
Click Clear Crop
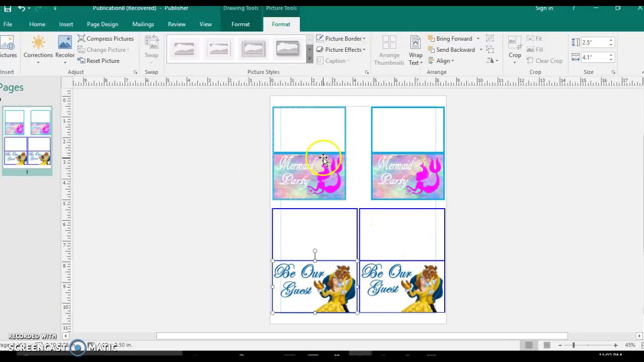(x=544, y=61)
